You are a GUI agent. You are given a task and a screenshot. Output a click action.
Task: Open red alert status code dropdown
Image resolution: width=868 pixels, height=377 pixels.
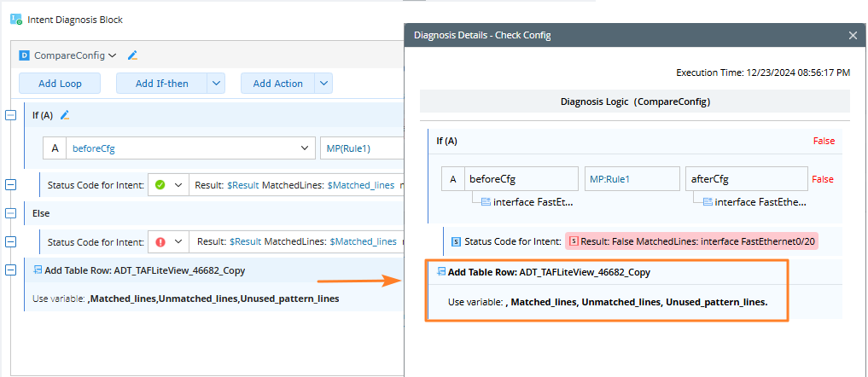[x=178, y=242]
